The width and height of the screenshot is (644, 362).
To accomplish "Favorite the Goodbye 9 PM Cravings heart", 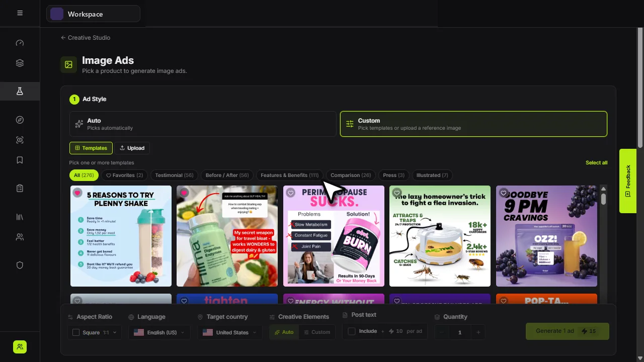I will tap(503, 193).
